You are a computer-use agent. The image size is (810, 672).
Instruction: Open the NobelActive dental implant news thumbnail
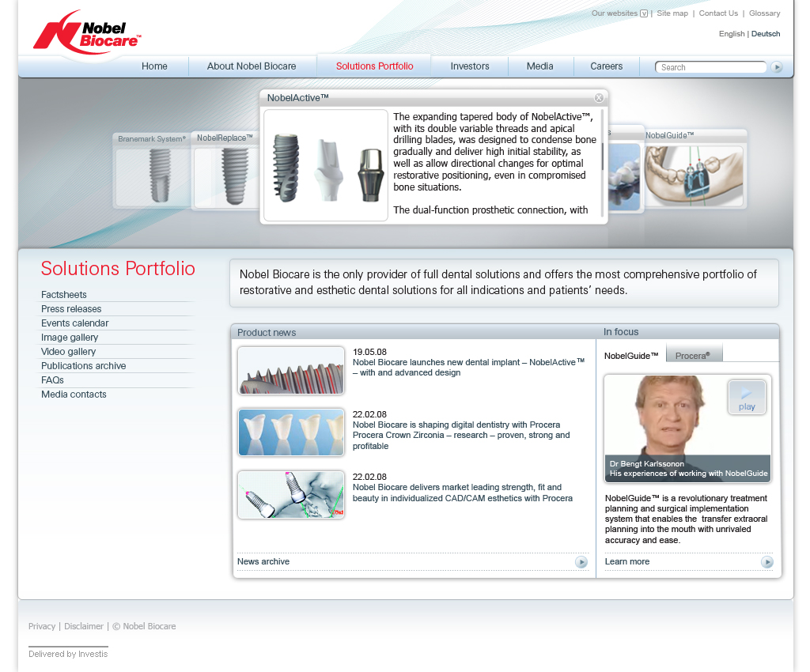tap(291, 371)
